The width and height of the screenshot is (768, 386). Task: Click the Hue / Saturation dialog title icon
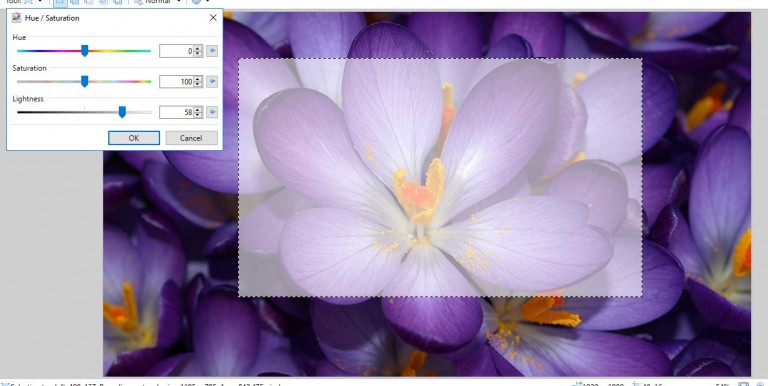point(17,18)
